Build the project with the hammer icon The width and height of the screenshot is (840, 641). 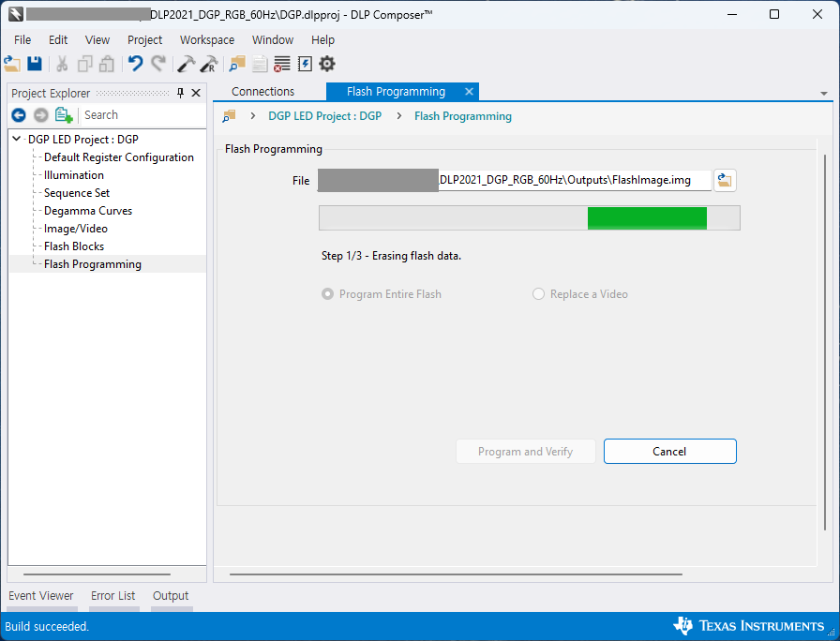[x=186, y=65]
